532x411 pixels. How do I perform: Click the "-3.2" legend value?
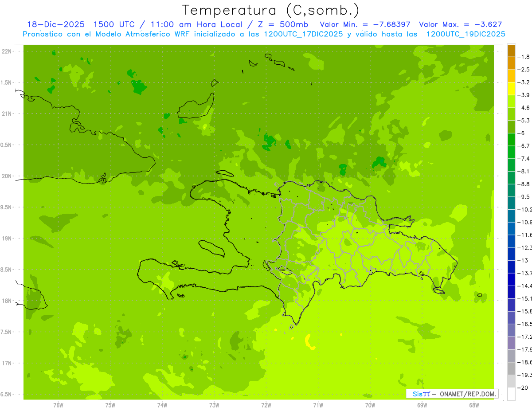coord(524,82)
